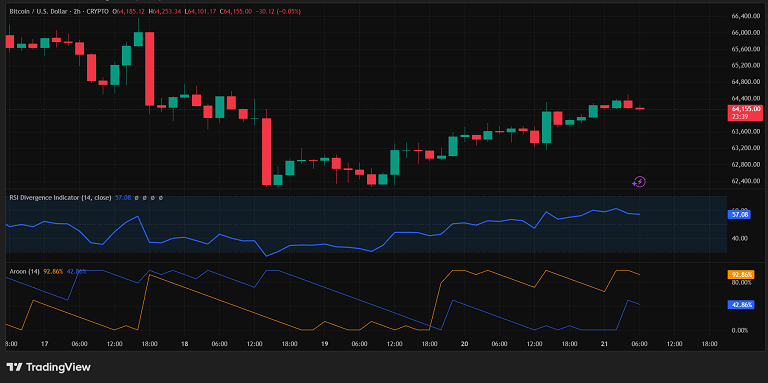This screenshot has height=383, width=768.
Task: Click the purple lightning replay icon
Action: click(639, 182)
